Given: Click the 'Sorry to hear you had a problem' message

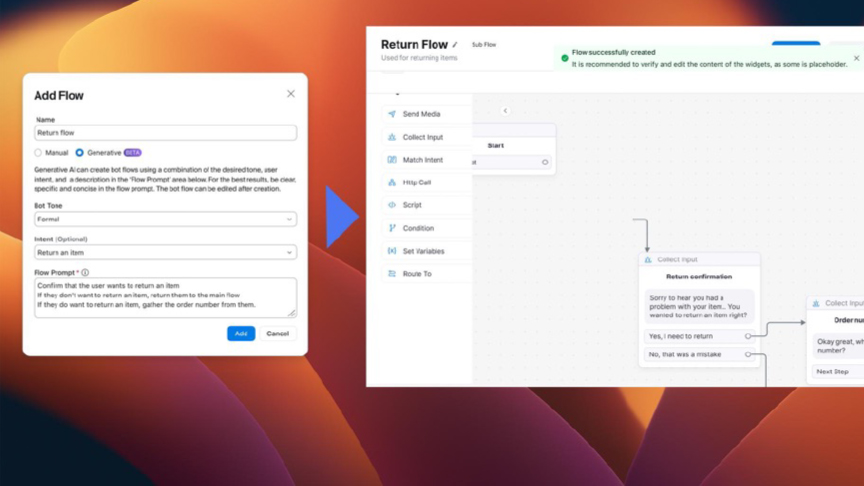Looking at the screenshot, I should (x=699, y=306).
